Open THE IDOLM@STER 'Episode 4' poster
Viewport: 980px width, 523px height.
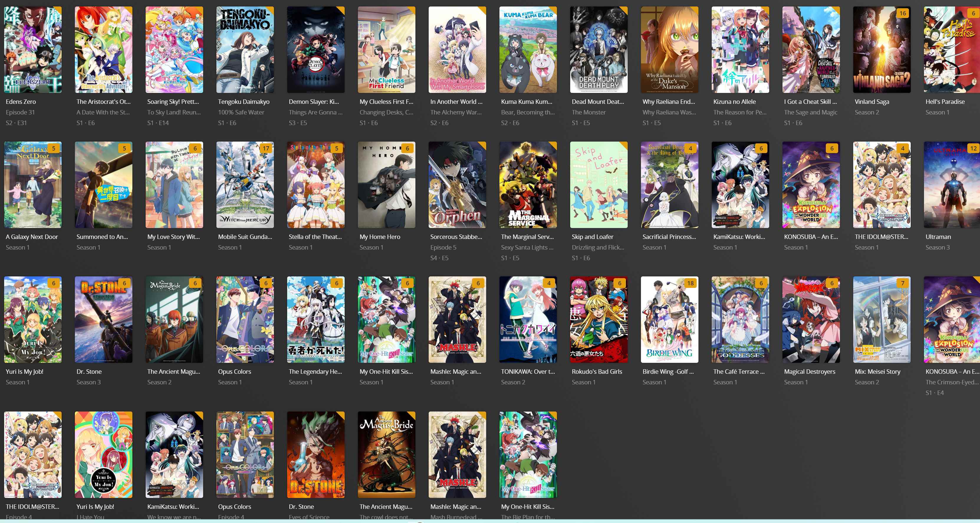pyautogui.click(x=33, y=455)
